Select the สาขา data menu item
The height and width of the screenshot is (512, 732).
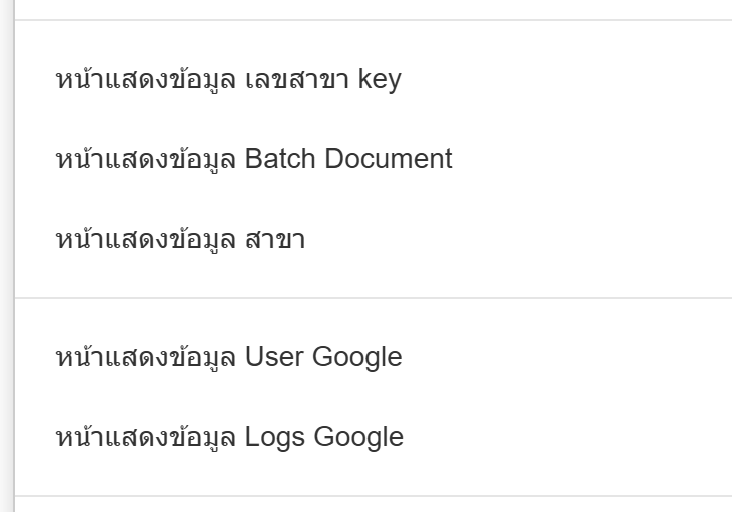pyautogui.click(x=180, y=239)
